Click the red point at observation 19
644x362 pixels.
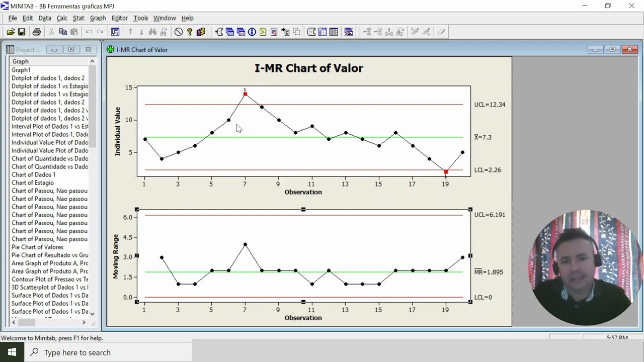click(446, 172)
